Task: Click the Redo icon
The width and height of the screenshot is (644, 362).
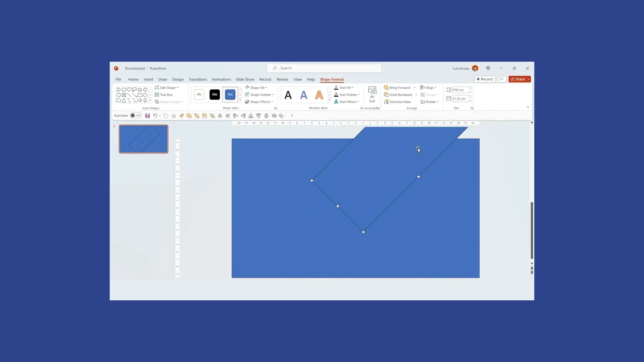Action: pyautogui.click(x=166, y=116)
